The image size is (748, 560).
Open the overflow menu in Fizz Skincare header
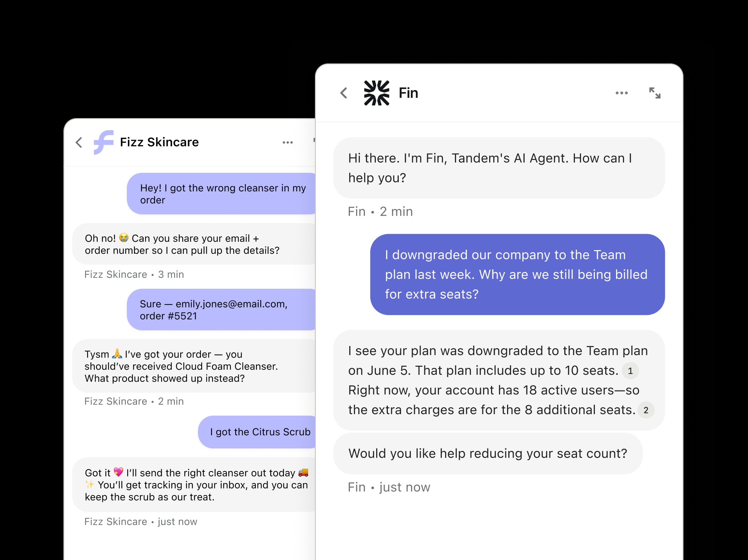(x=288, y=142)
